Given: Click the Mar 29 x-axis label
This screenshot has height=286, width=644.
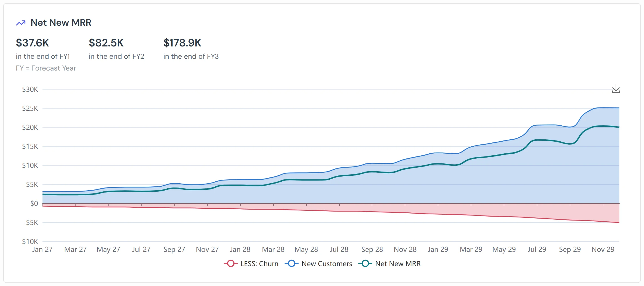Looking at the screenshot, I should [471, 249].
